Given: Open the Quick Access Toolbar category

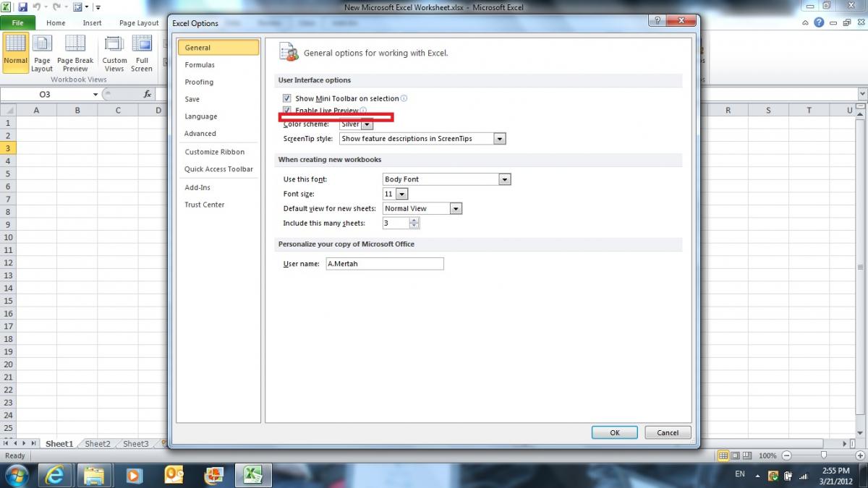Looking at the screenshot, I should pyautogui.click(x=218, y=169).
